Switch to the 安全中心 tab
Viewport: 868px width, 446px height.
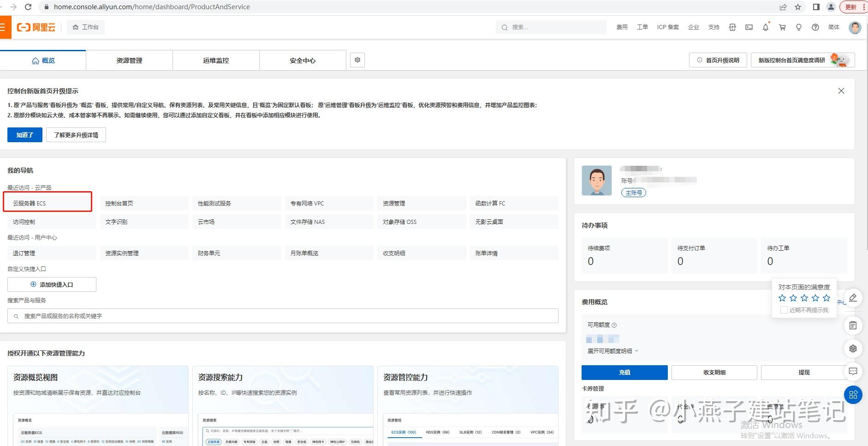(303, 60)
